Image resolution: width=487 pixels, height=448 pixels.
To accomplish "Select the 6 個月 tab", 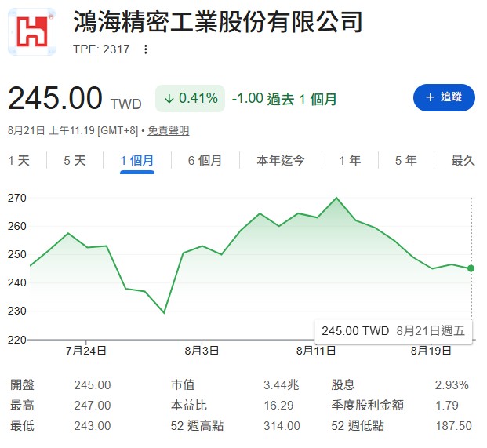I will tap(205, 161).
